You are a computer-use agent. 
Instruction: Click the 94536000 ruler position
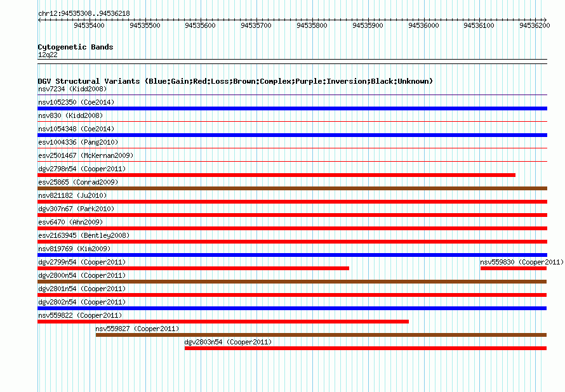pyautogui.click(x=423, y=25)
